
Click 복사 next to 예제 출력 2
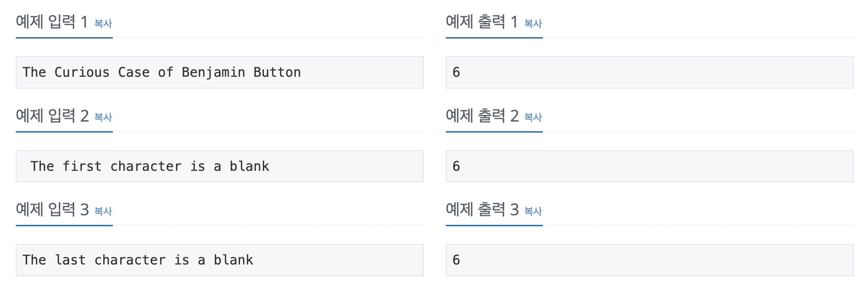coord(533,117)
